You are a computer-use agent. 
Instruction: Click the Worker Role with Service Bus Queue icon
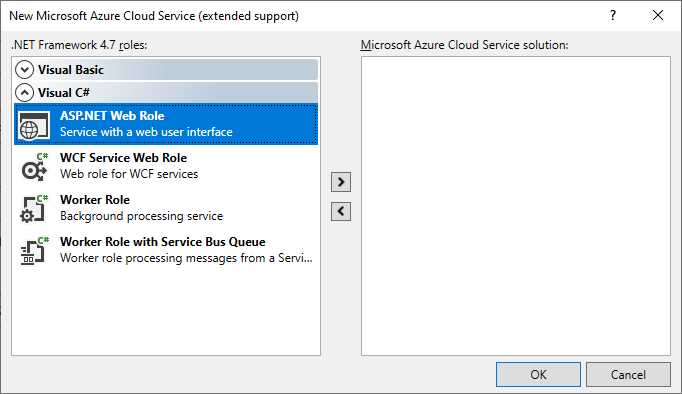(34, 250)
